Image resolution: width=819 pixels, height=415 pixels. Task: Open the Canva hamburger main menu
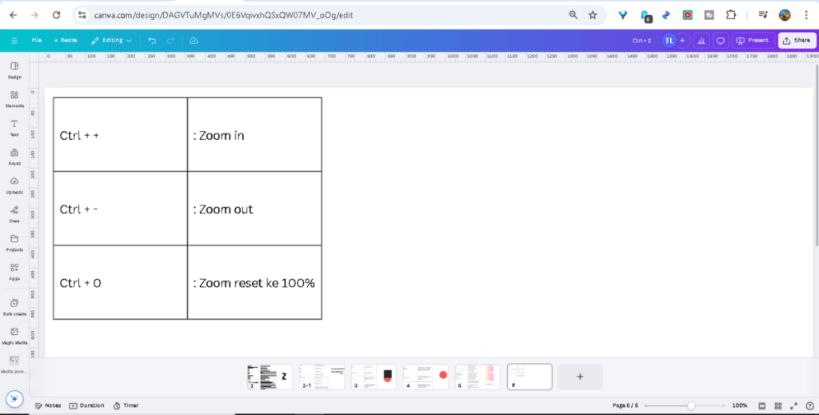pos(14,41)
